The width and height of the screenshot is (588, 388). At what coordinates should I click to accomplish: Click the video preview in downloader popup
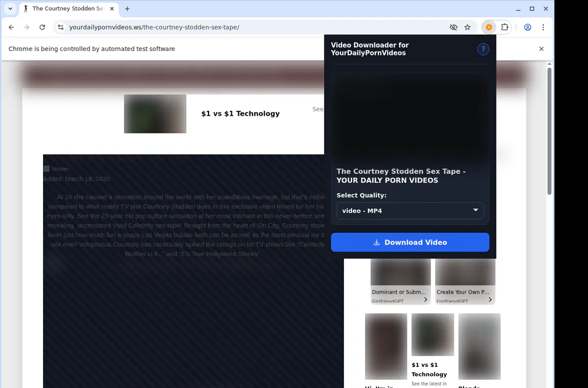(x=410, y=116)
